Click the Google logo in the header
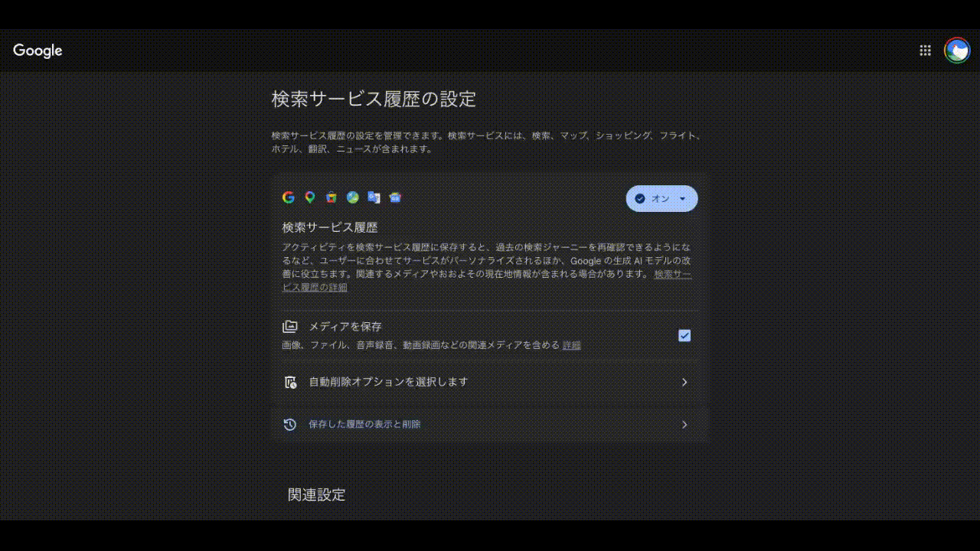Viewport: 980px width, 551px height. pos(38,51)
